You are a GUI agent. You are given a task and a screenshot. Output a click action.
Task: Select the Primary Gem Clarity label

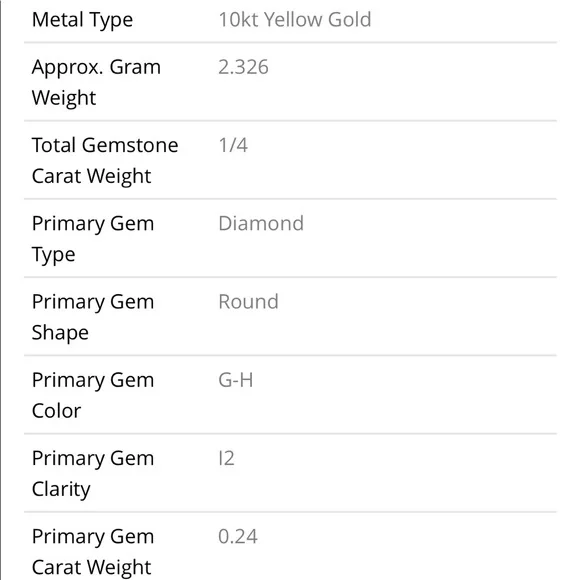pos(93,473)
